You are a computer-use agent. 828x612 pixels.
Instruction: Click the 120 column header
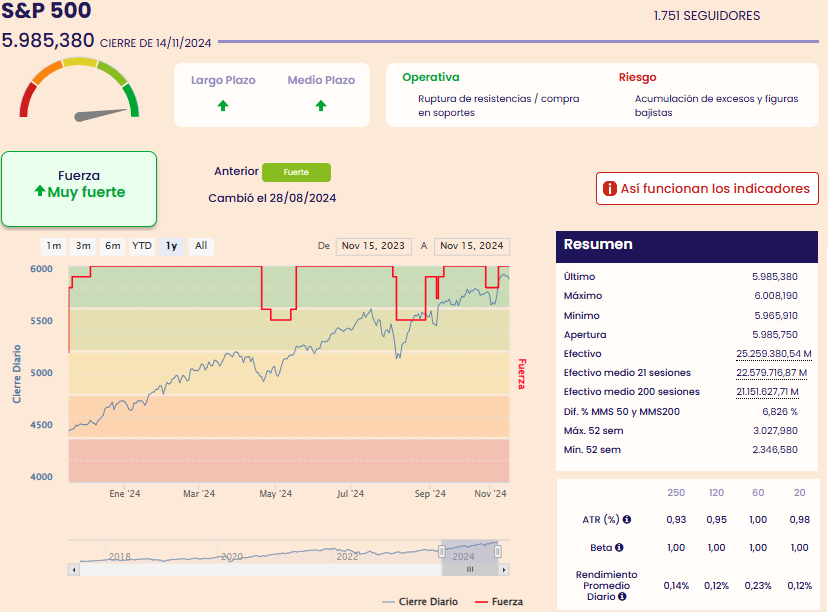[716, 493]
